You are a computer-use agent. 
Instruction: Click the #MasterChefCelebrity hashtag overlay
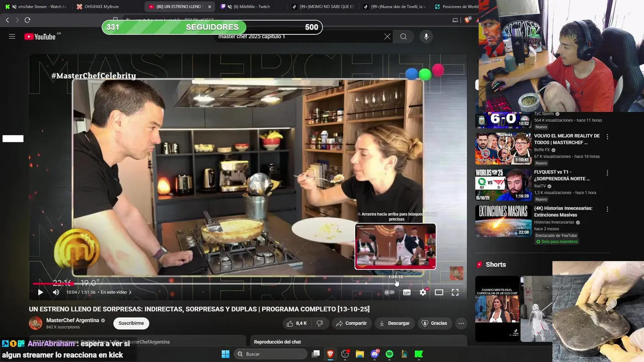94,75
